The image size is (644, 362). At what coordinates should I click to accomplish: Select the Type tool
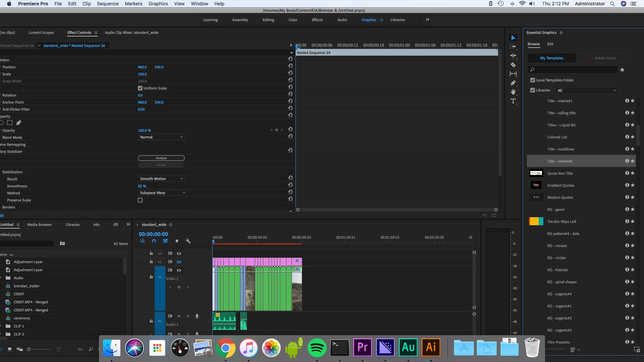513,101
